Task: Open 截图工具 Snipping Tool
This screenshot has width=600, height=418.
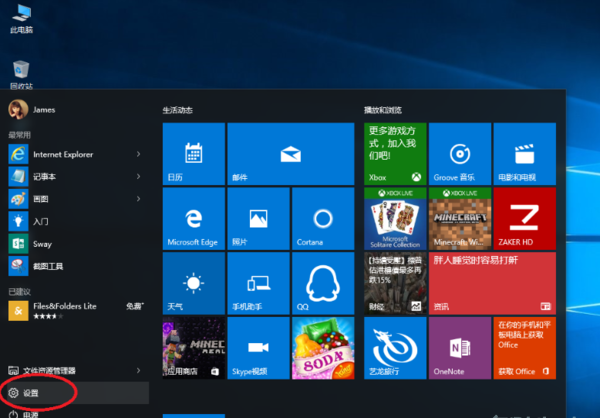Action: (77, 266)
